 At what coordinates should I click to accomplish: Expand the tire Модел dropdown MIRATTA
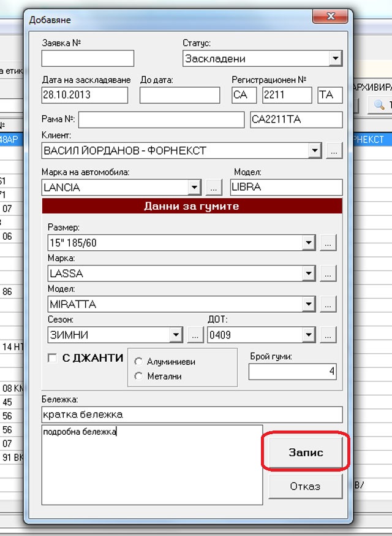tap(308, 304)
